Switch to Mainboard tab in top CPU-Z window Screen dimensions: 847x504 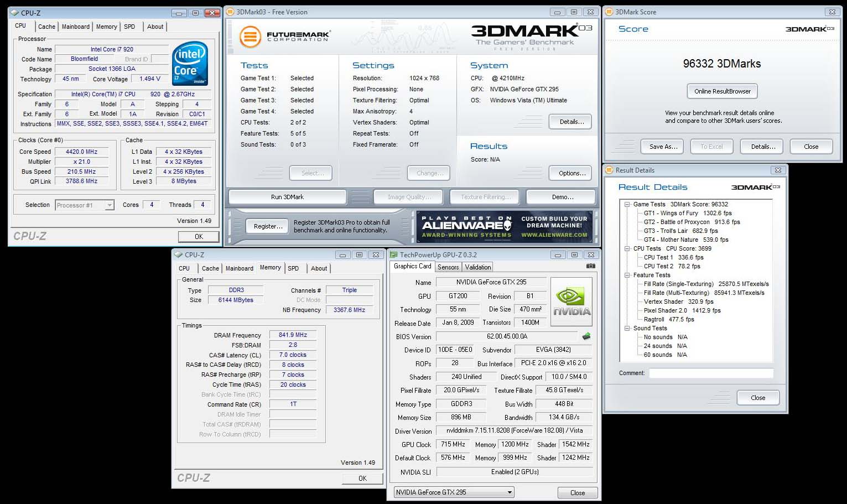point(76,27)
